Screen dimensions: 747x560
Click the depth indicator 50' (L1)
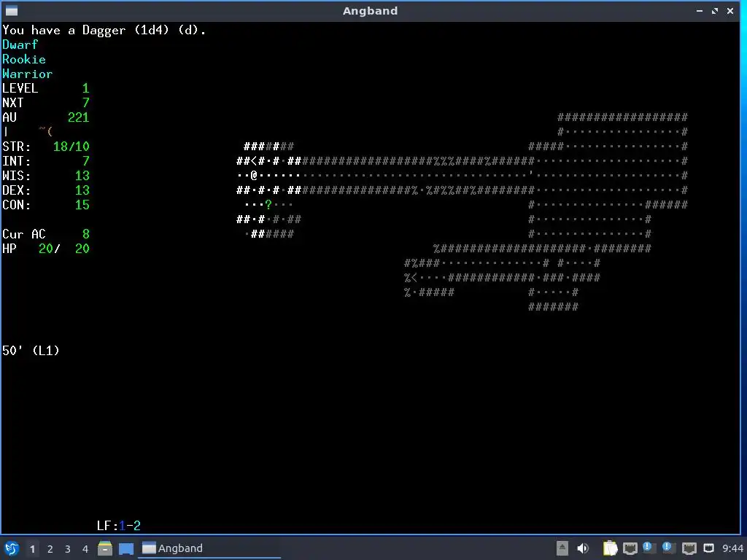pos(31,351)
